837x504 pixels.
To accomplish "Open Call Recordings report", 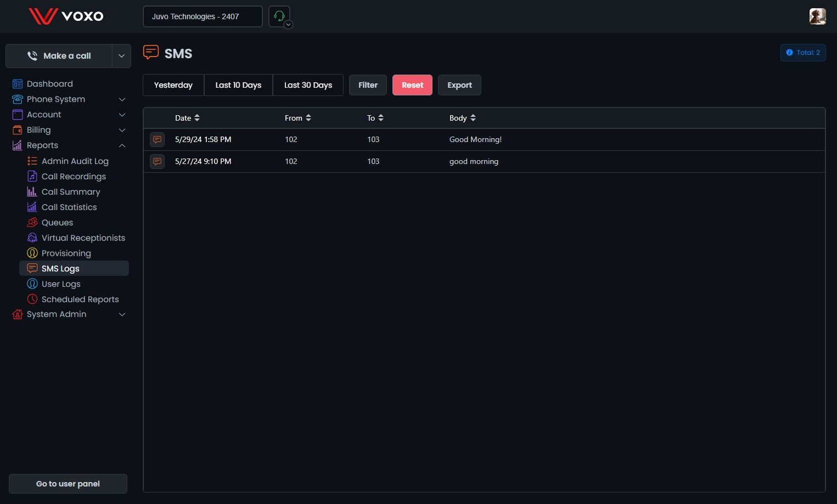I will 74,177.
